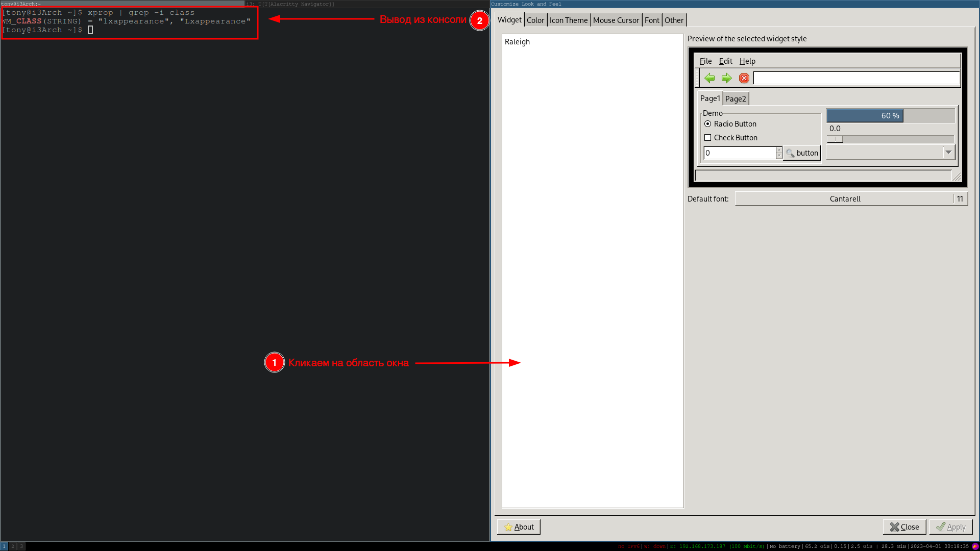Click the WM_CLASS output line in terminal
The width and height of the screenshot is (980, 551).
126,21
